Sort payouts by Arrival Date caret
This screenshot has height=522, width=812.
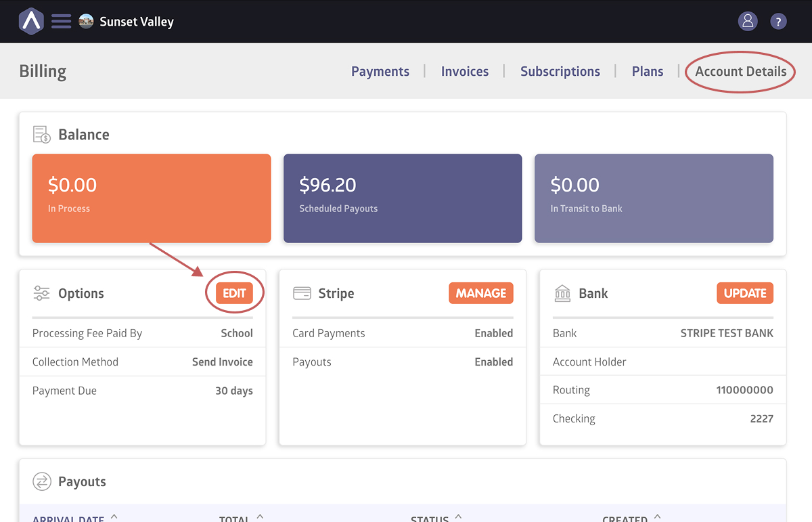coord(114,517)
